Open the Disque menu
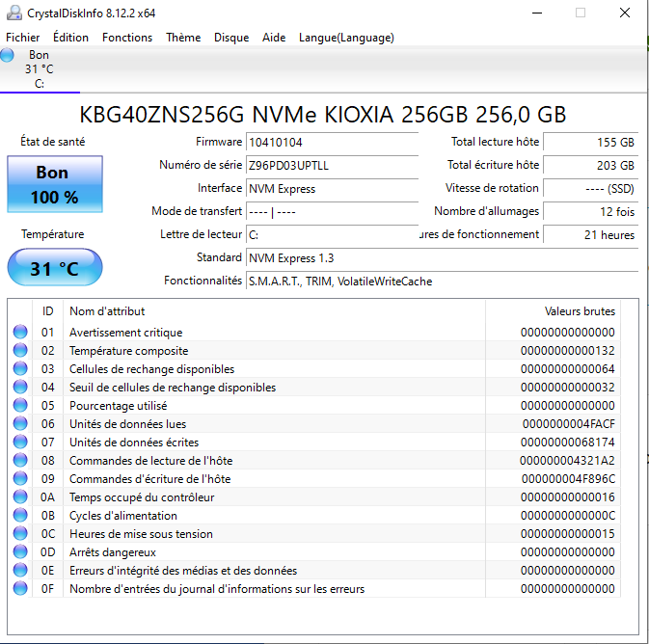Viewport: 649px width, 644px height. (x=231, y=38)
